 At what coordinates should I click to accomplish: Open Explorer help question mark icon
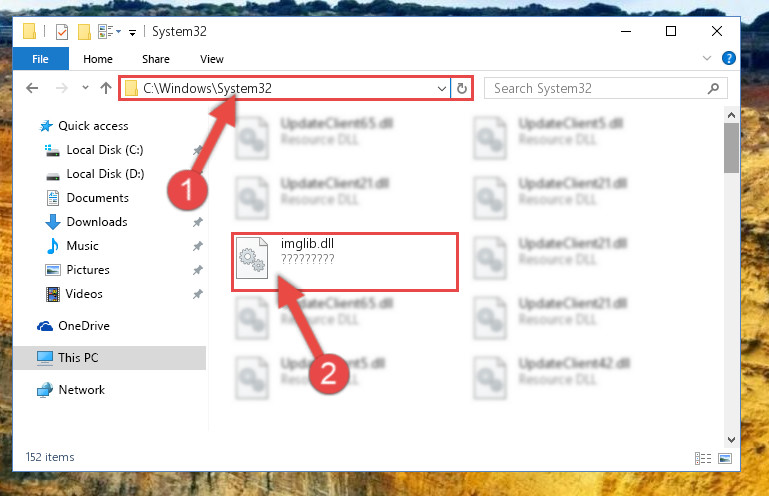tap(729, 58)
